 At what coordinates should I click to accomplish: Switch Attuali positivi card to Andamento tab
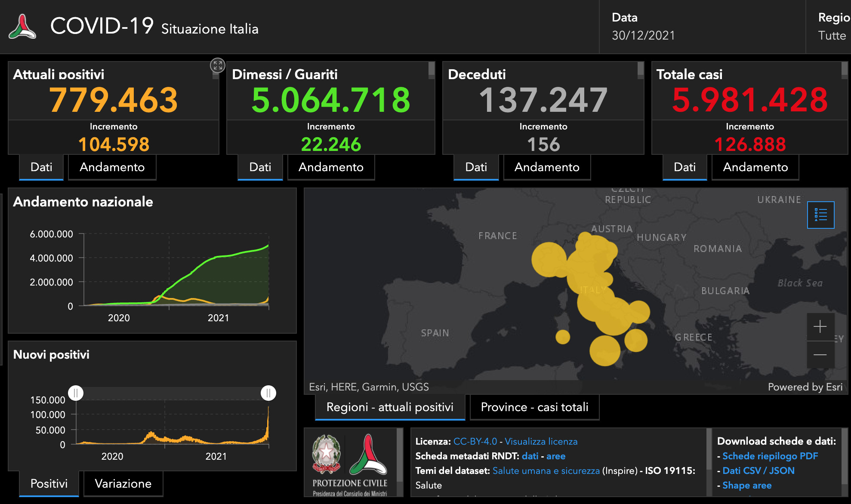tap(112, 167)
